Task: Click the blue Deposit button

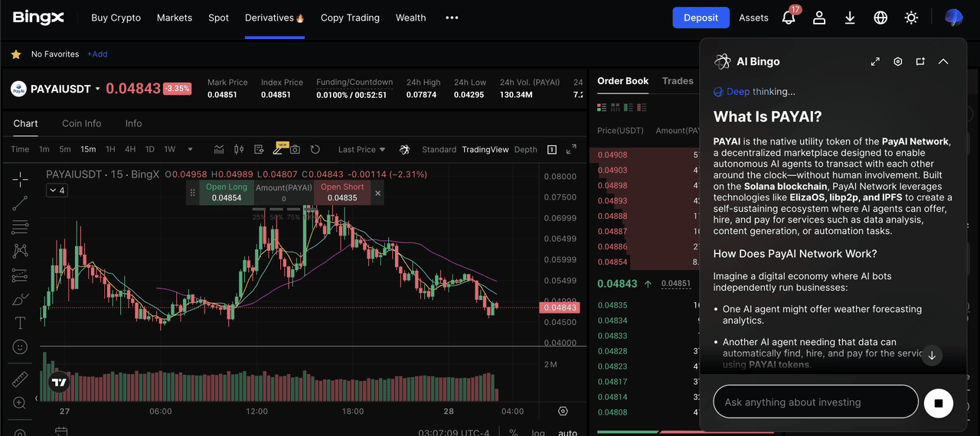Action: click(x=701, y=18)
